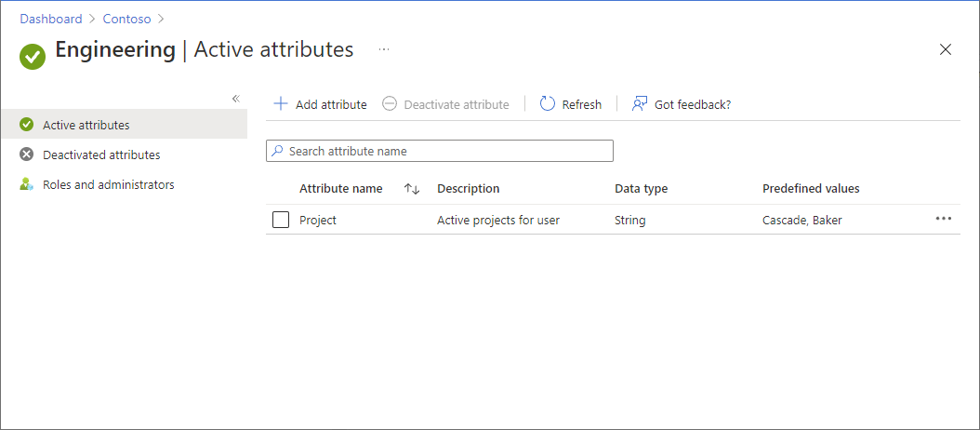Collapse the sidebar with the double chevron

coord(235,99)
